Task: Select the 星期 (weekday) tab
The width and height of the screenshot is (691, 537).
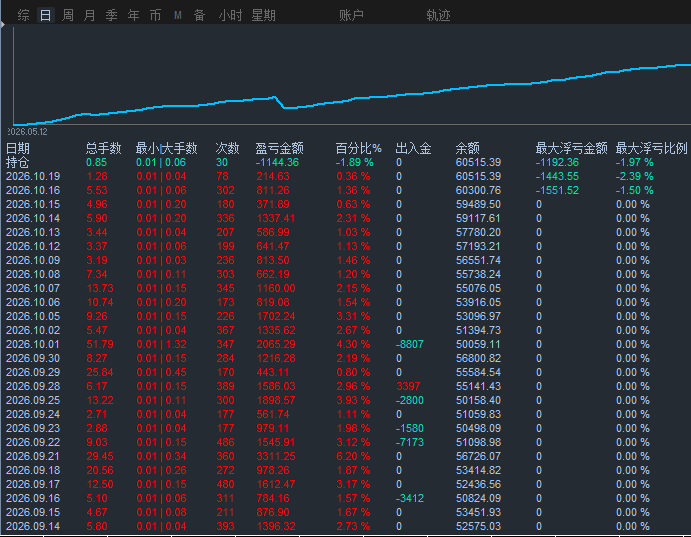Action: (x=264, y=15)
